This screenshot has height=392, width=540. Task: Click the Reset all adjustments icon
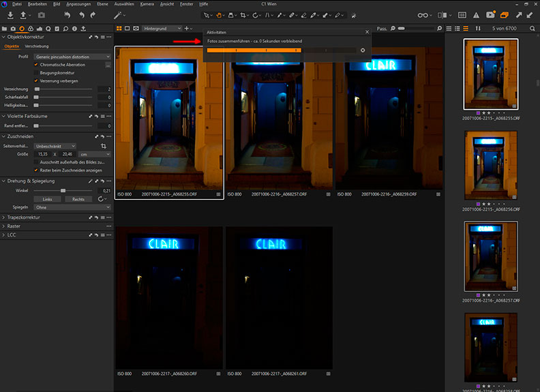[x=67, y=15]
